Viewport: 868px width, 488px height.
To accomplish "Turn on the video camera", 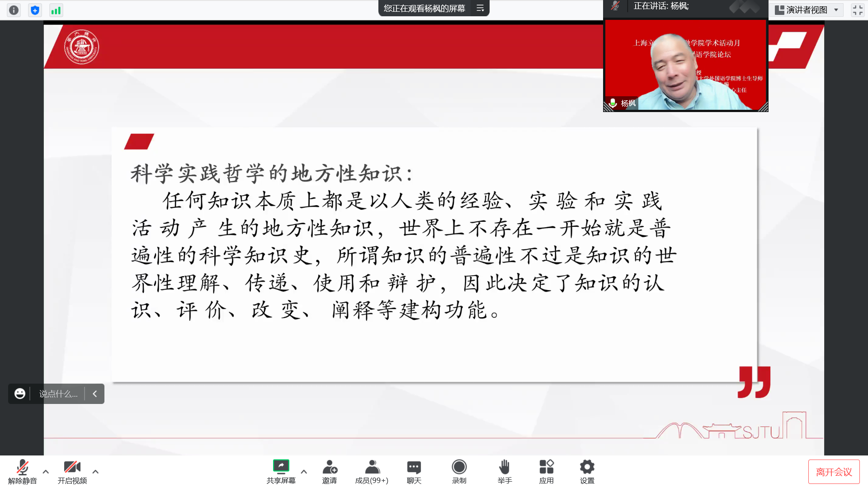I will (x=72, y=471).
